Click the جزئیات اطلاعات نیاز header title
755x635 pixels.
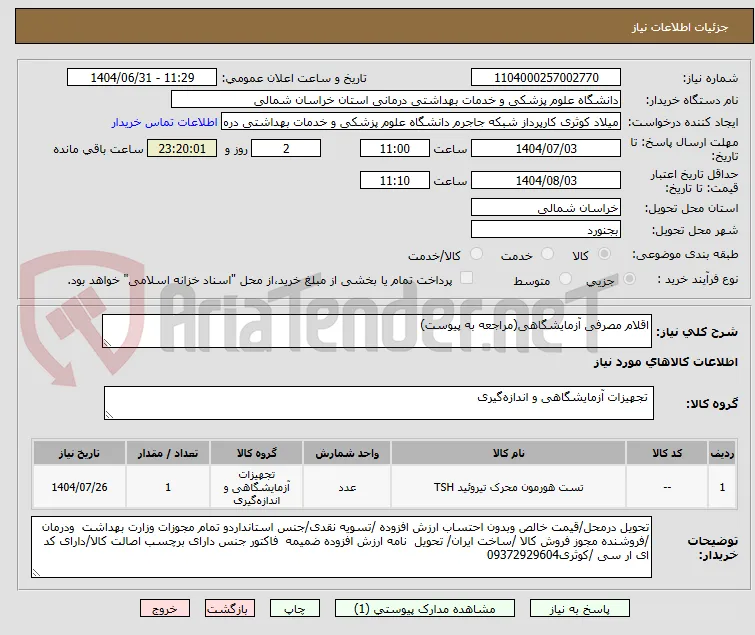[679, 27]
